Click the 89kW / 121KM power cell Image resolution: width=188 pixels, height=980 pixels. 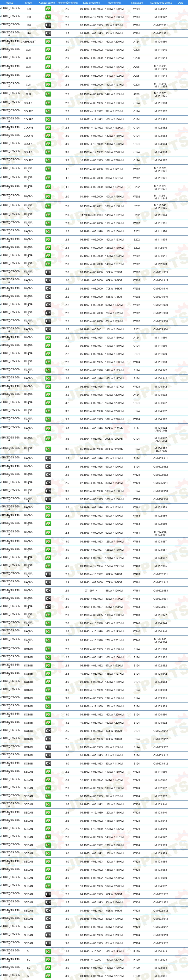pos(114,178)
